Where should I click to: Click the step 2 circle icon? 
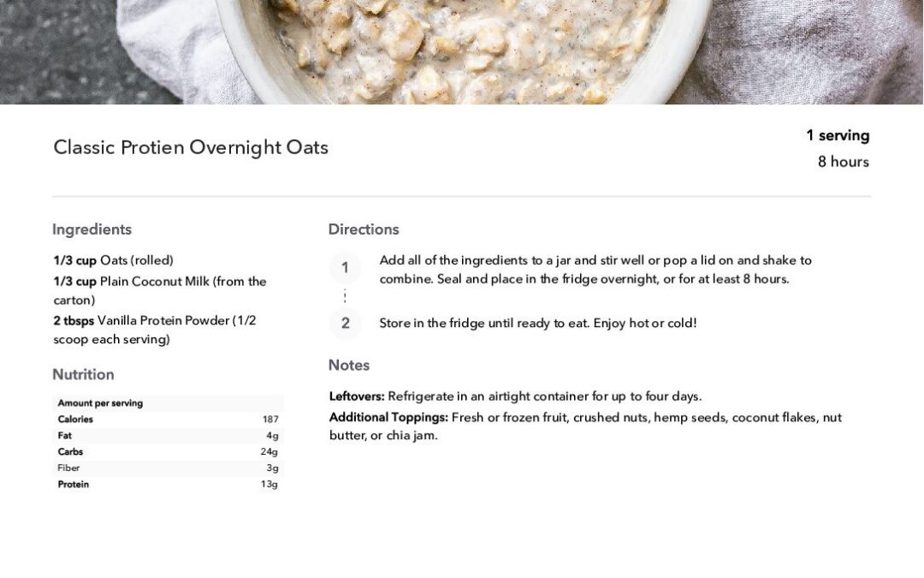pyautogui.click(x=345, y=323)
